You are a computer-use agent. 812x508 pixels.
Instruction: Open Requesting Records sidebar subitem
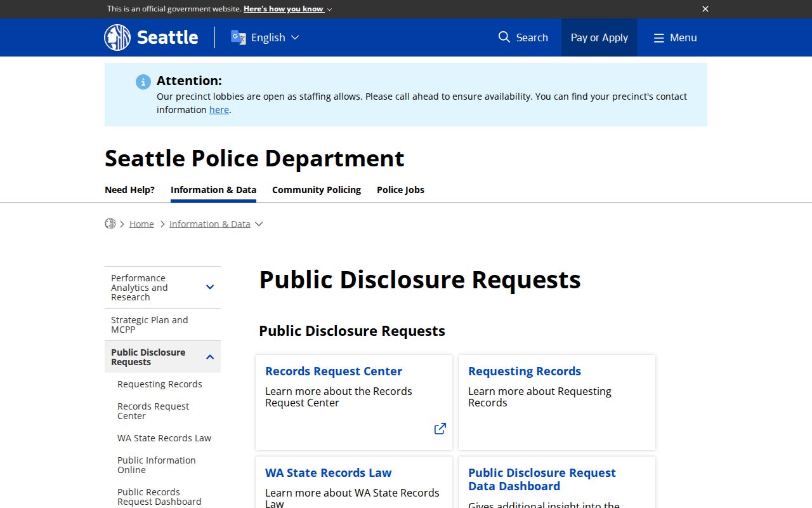point(160,384)
